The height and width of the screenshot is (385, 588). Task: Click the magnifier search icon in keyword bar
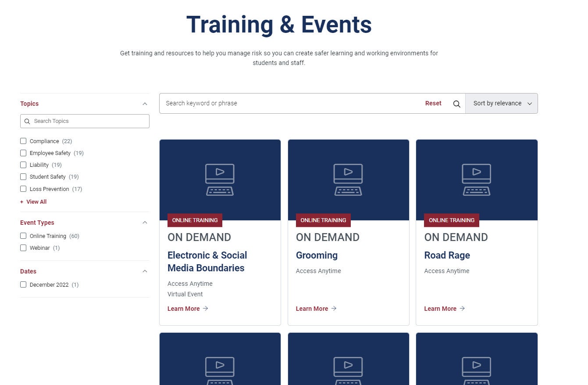456,104
